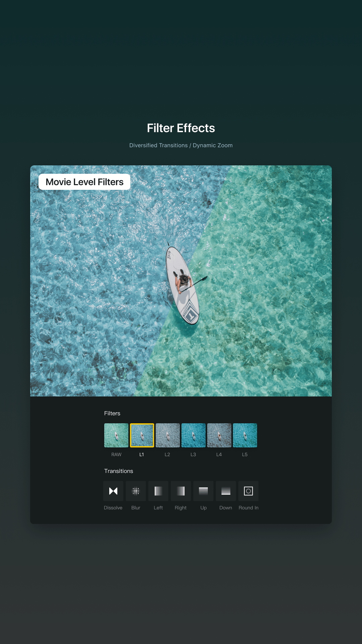Choose the Down transition icon
Image resolution: width=362 pixels, height=644 pixels.
coord(226,491)
